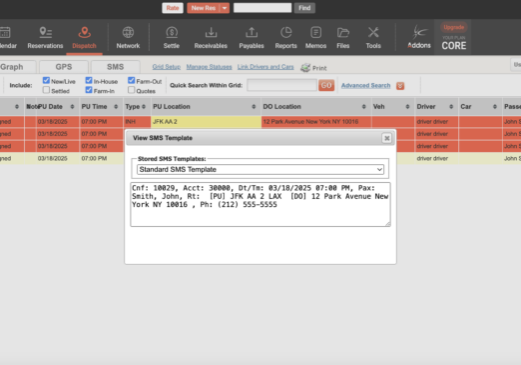Switch to the SMS tab
The width and height of the screenshot is (521, 365).
(x=115, y=67)
